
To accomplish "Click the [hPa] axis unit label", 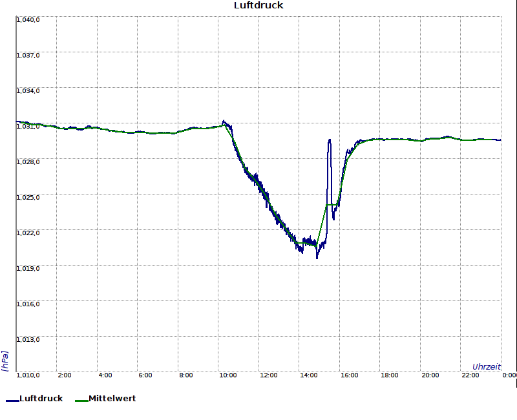I will pyautogui.click(x=5, y=361).
